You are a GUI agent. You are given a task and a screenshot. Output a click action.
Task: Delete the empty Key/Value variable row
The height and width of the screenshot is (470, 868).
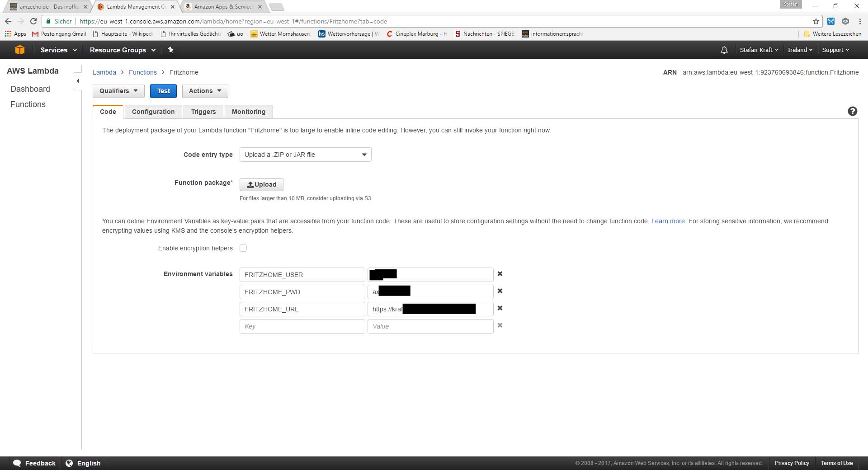(x=500, y=325)
